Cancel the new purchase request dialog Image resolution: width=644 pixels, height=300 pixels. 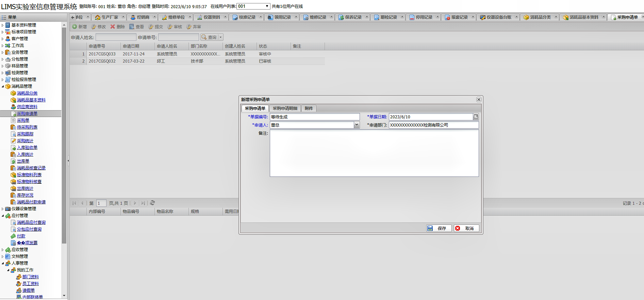tap(466, 228)
